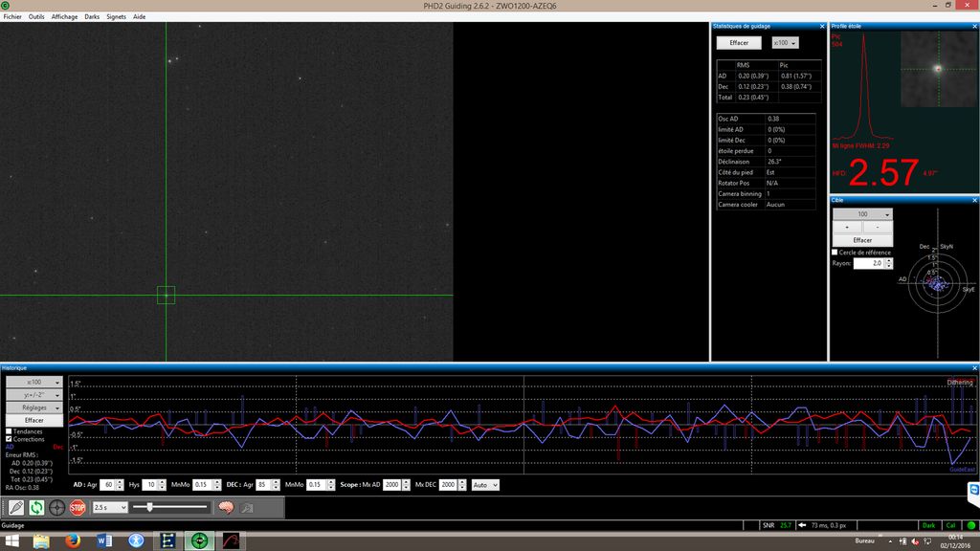Open the Réglages dropdown button
Screen dimensions: 980x551
[x=34, y=408]
